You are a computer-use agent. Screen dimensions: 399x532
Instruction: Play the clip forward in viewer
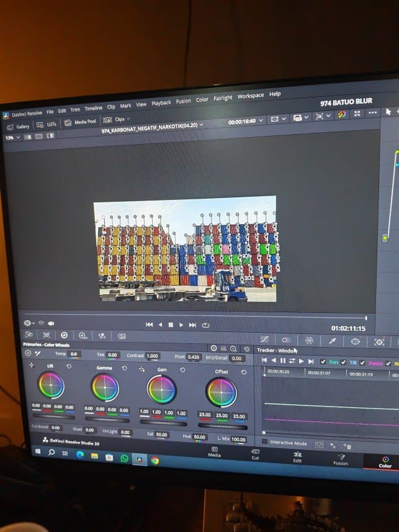[181, 325]
